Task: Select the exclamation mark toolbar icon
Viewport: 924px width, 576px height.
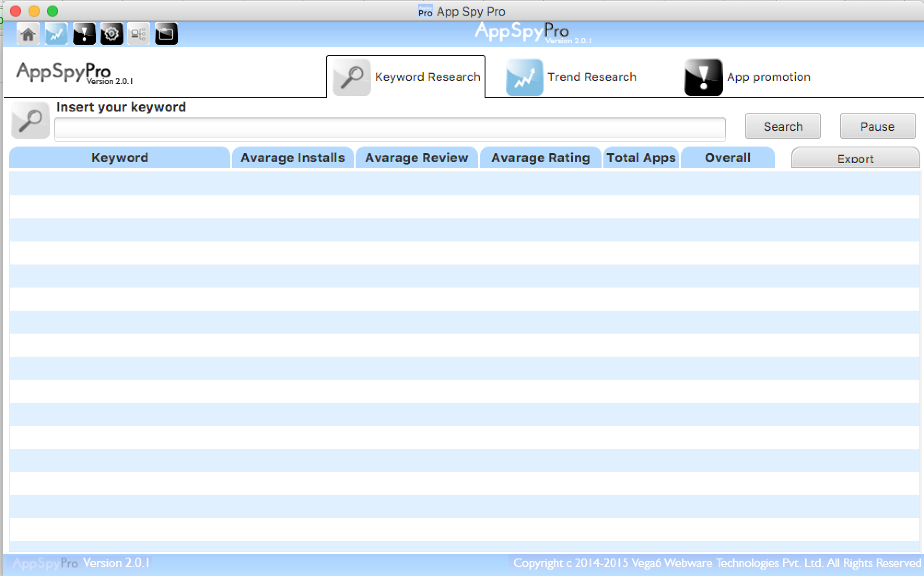Action: pyautogui.click(x=84, y=34)
